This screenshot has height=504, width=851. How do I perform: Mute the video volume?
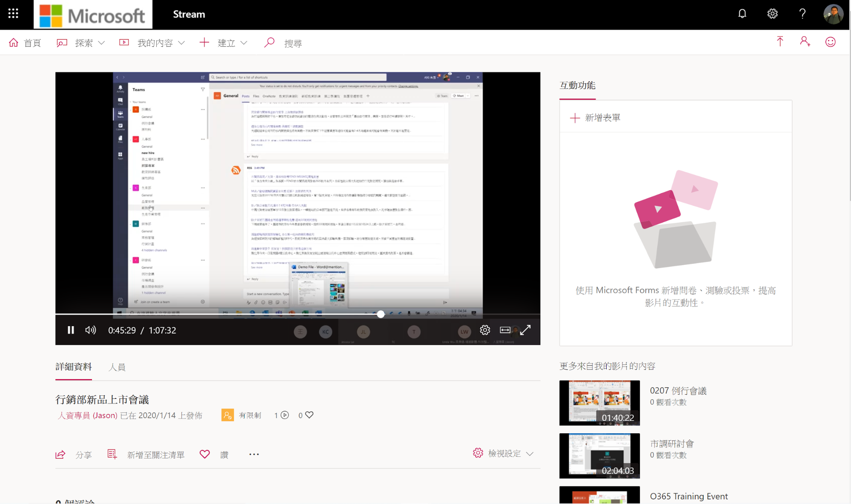click(x=90, y=330)
